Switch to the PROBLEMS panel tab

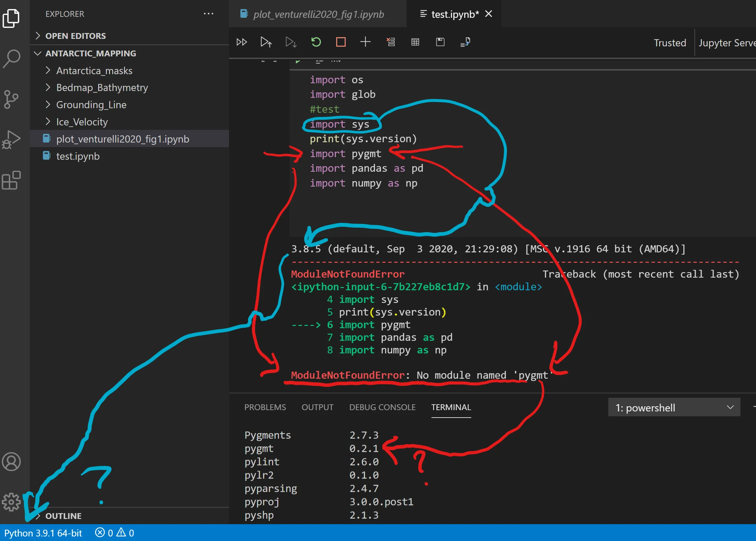click(x=265, y=407)
